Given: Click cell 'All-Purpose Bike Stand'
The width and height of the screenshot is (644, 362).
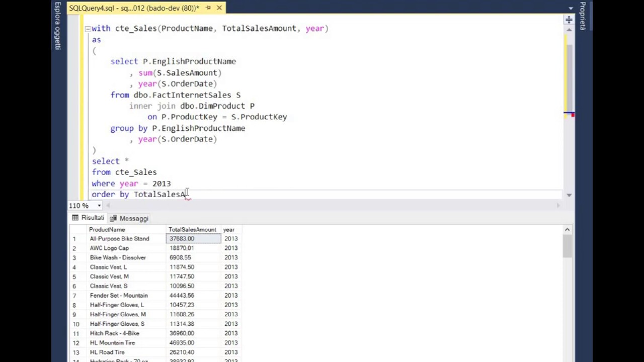Looking at the screenshot, I should tap(126, 239).
